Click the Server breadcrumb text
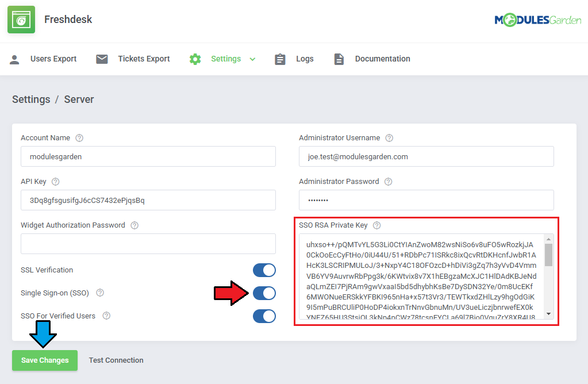588x384 pixels. coord(79,99)
